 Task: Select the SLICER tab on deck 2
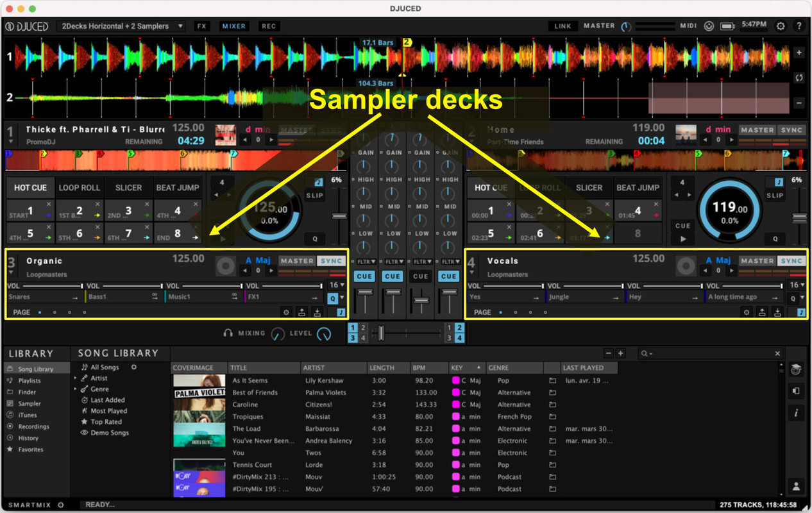pos(589,188)
